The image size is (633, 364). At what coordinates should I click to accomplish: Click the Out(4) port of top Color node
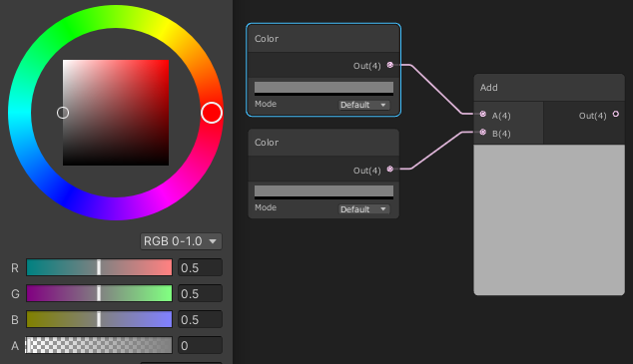pyautogui.click(x=390, y=65)
